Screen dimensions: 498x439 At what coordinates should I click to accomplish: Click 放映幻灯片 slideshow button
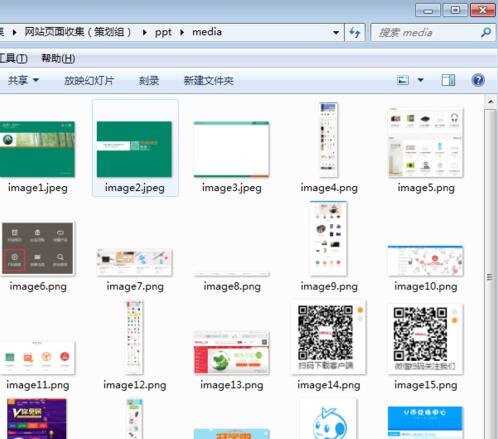click(89, 80)
